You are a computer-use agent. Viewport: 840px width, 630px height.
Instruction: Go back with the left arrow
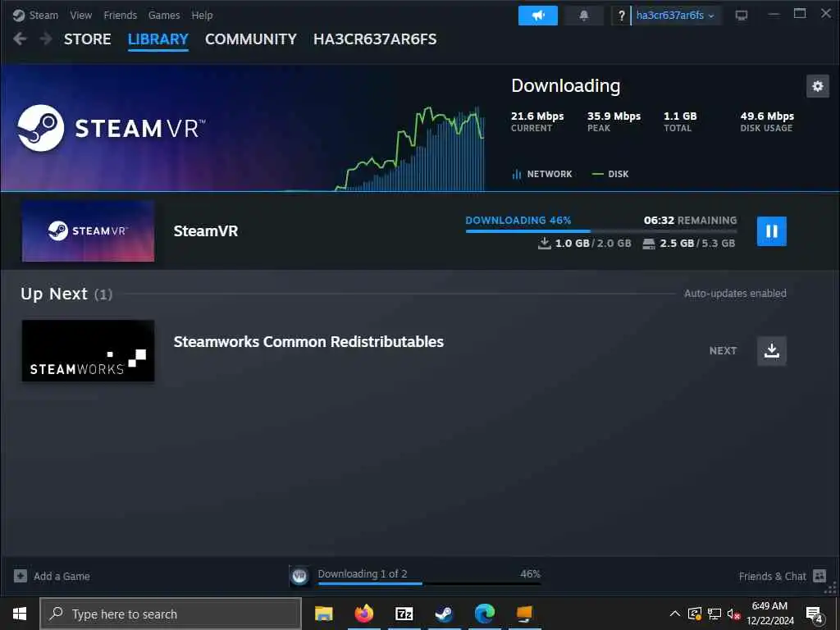(x=20, y=39)
